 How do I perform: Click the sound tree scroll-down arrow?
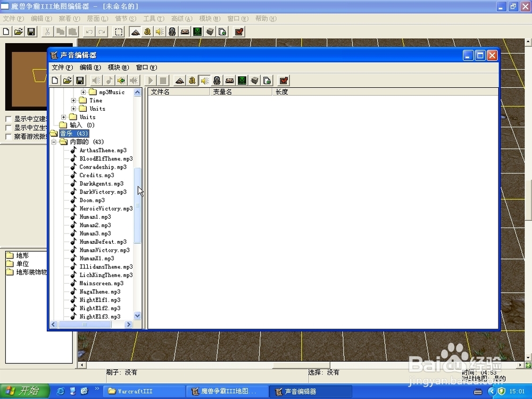[137, 315]
